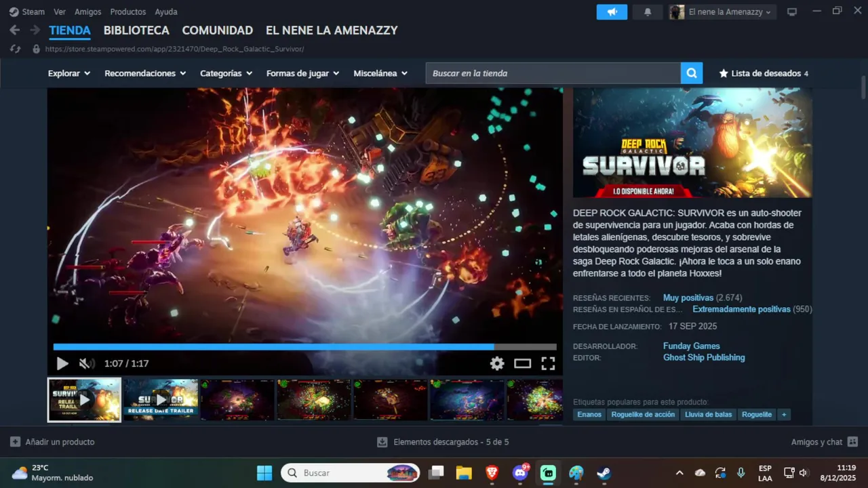Play the trailer video
The image size is (868, 488).
(62, 363)
